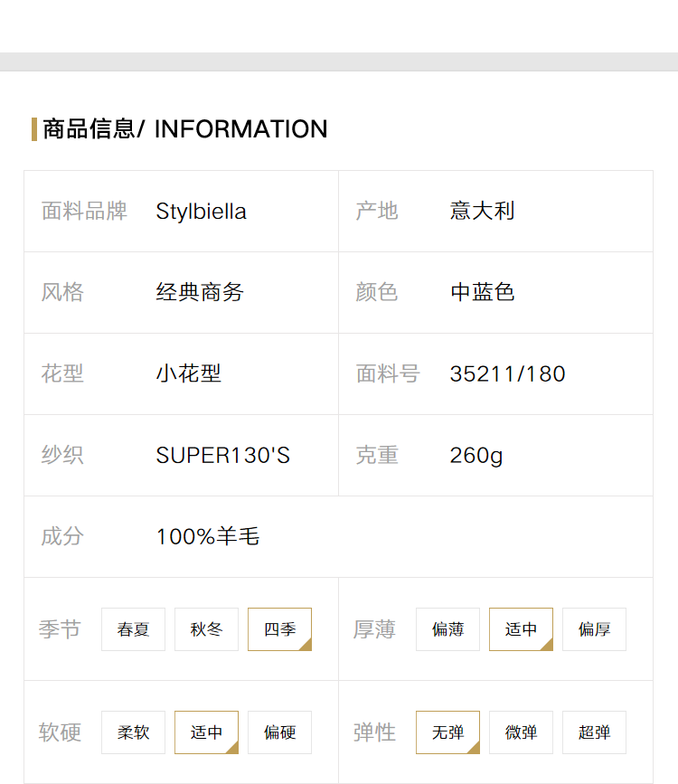Click the Stylbiella fabric brand value
This screenshot has height=784, width=678.
(201, 211)
